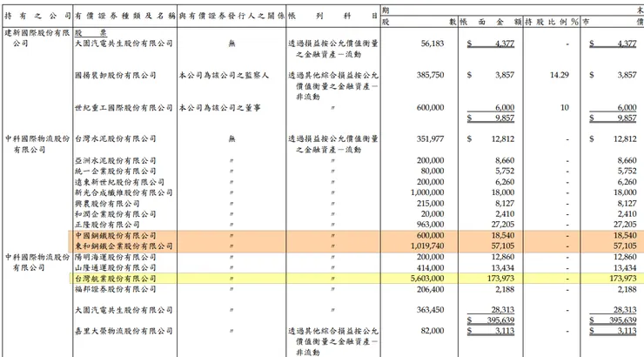Click the 帳列科目 column header
The image size is (644, 357).
coord(332,16)
